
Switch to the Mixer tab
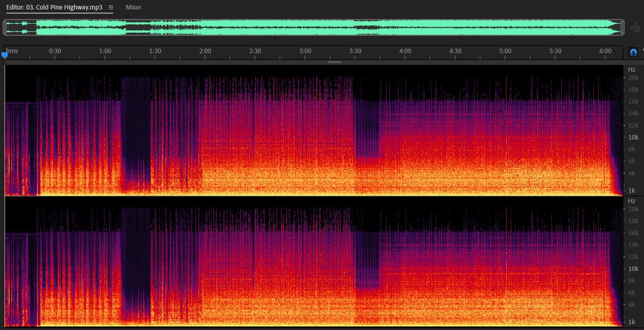[x=133, y=8]
